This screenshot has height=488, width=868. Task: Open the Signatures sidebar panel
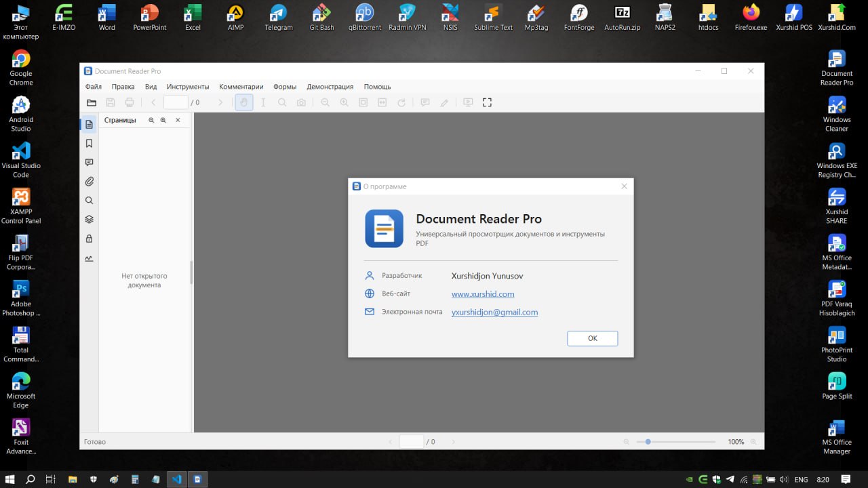pyautogui.click(x=89, y=258)
